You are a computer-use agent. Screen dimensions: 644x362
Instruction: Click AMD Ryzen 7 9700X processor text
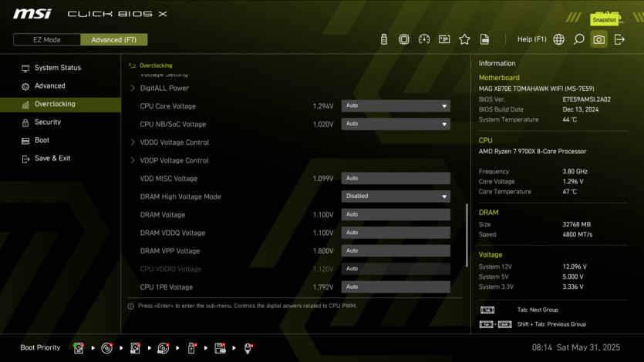click(x=532, y=151)
